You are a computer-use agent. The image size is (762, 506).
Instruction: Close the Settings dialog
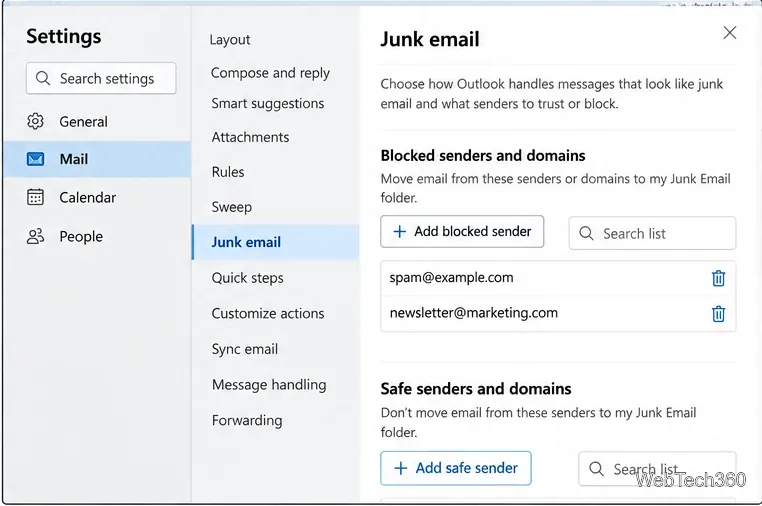tap(729, 33)
